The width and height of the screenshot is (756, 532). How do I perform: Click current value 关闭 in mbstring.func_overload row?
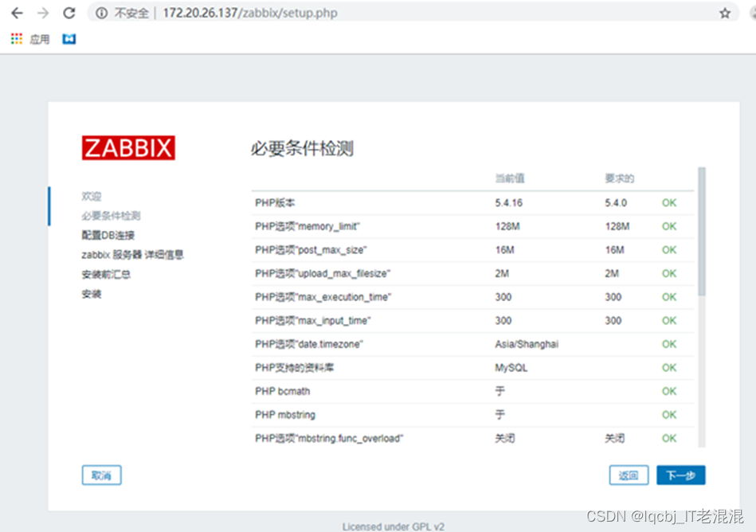505,439
